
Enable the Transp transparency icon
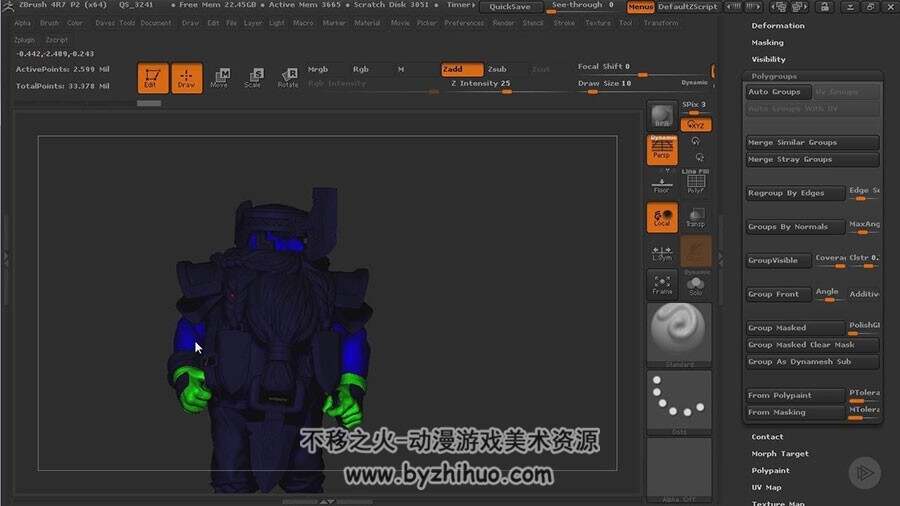pos(696,217)
